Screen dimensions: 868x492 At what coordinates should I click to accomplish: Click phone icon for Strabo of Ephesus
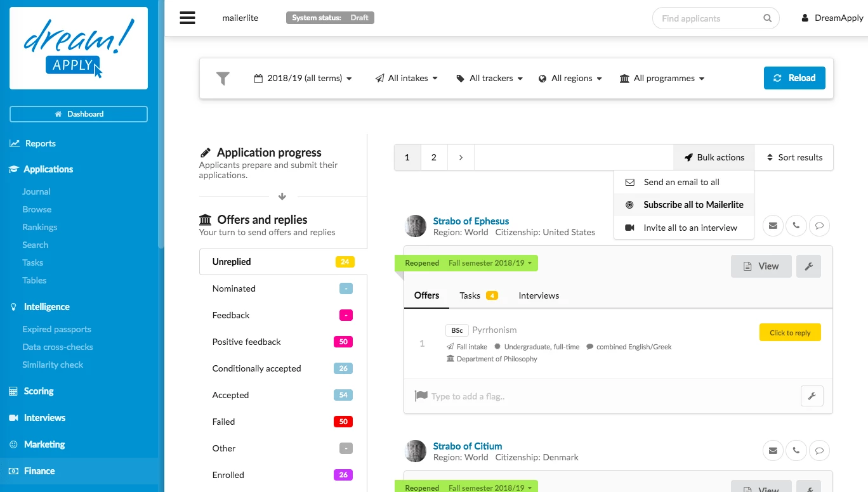pos(796,225)
